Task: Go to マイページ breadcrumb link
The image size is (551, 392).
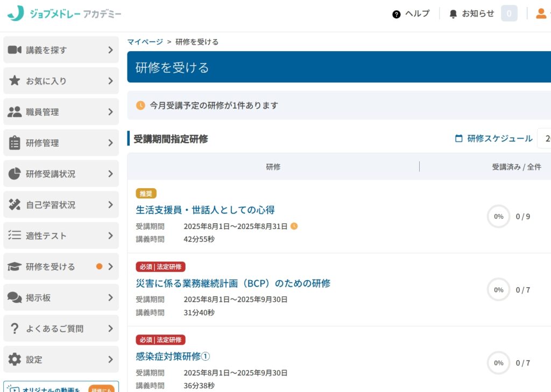Action: pyautogui.click(x=145, y=42)
